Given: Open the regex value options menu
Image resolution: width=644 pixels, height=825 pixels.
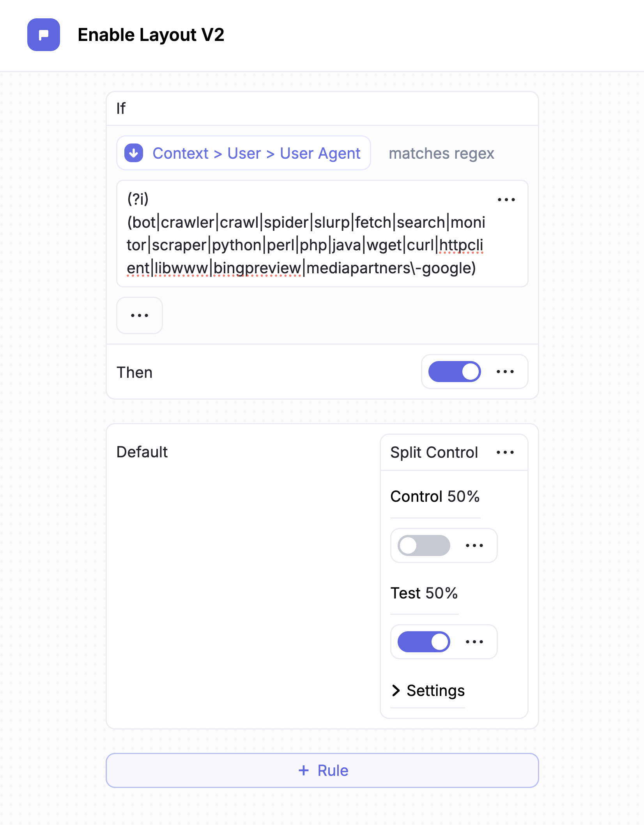Looking at the screenshot, I should pos(506,200).
